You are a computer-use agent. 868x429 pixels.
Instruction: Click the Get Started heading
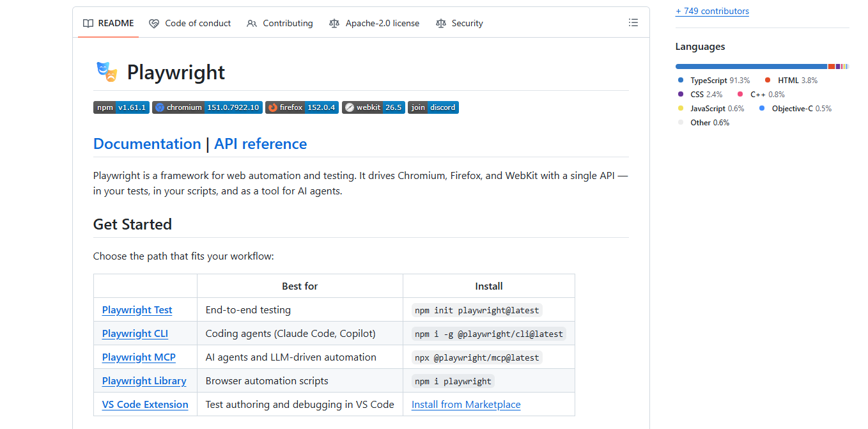[x=132, y=224]
